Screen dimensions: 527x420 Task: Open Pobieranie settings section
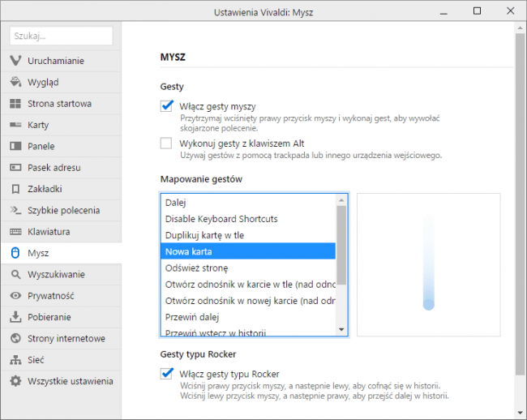point(61,317)
